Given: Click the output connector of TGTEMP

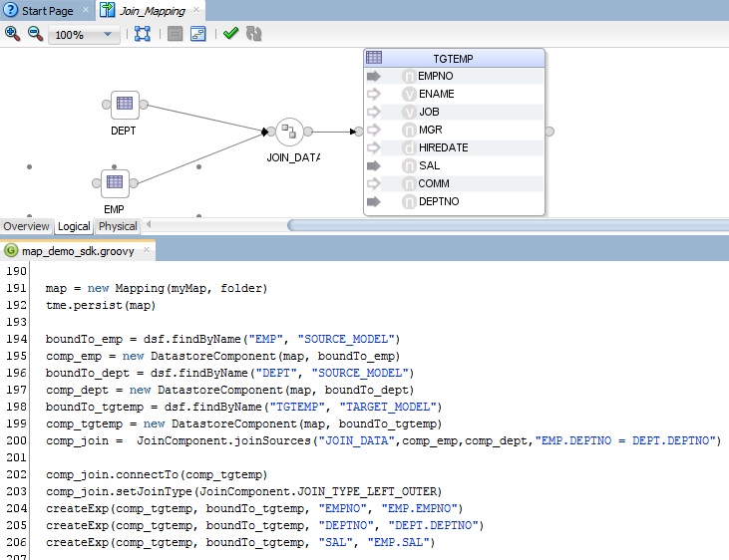Looking at the screenshot, I should point(549,131).
